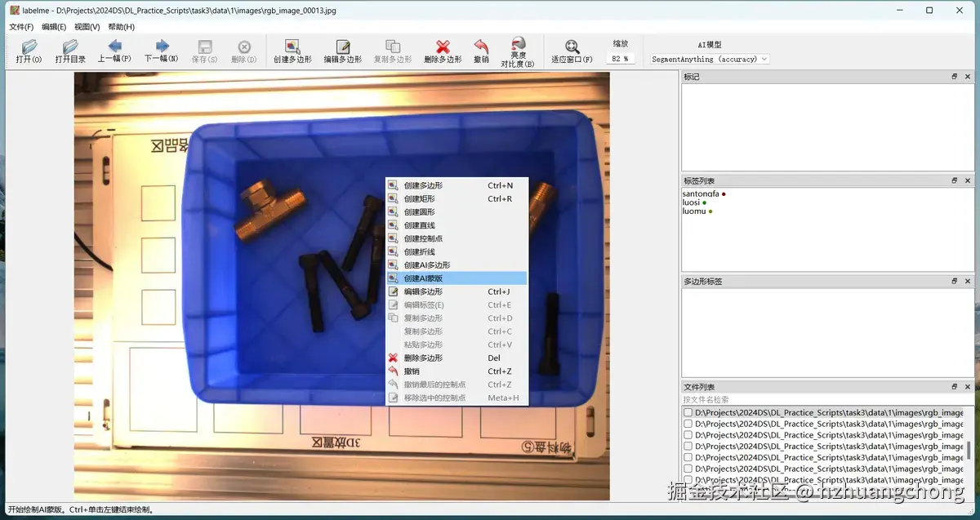Float the 标签列表 panel with undock icon
980x520 pixels.
tap(955, 180)
